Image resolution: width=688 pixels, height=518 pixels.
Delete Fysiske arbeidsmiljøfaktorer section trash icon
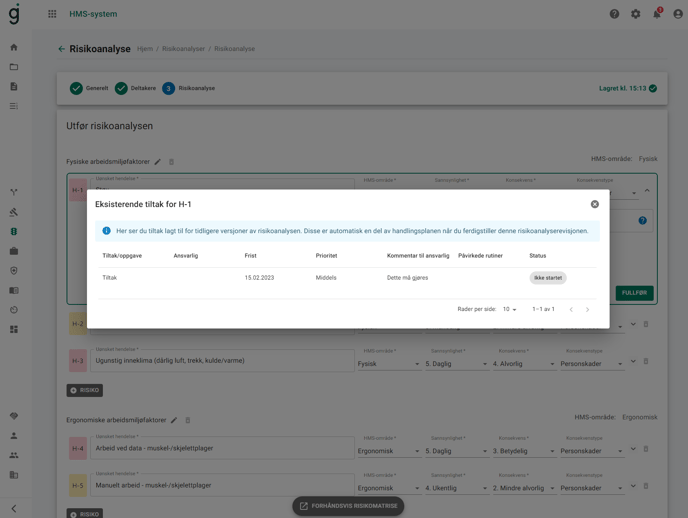pos(172,162)
